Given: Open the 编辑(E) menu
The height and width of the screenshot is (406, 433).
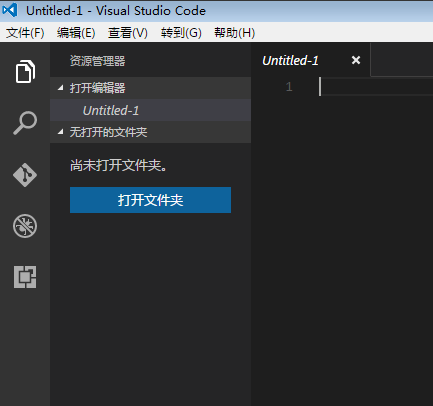Looking at the screenshot, I should pyautogui.click(x=76, y=33).
